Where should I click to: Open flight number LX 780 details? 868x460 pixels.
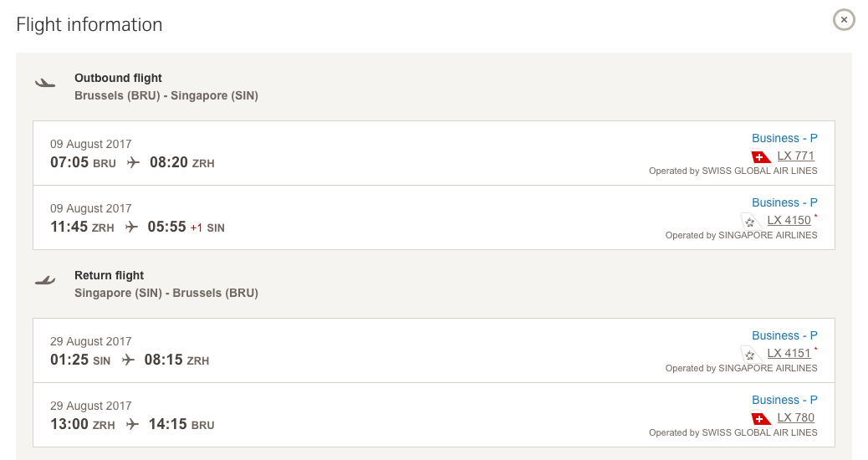point(795,418)
